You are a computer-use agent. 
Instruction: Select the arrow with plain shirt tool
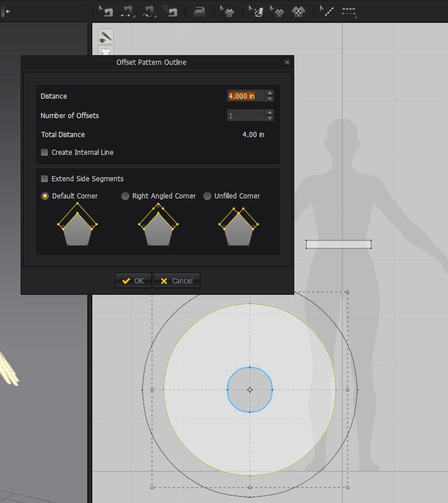tap(227, 11)
